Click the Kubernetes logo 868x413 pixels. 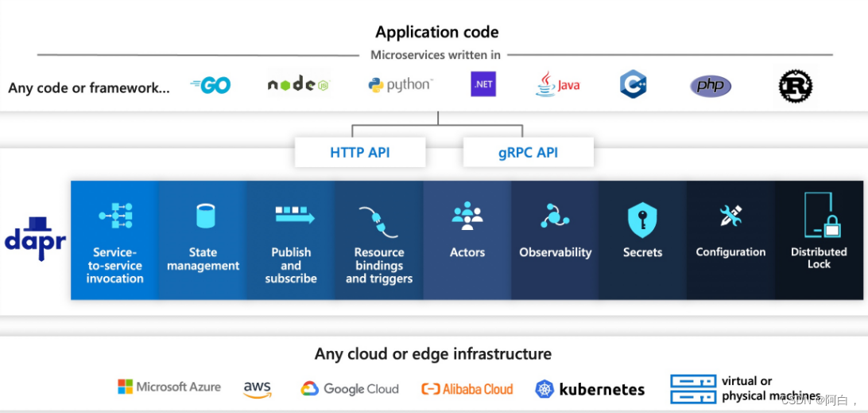[590, 389]
